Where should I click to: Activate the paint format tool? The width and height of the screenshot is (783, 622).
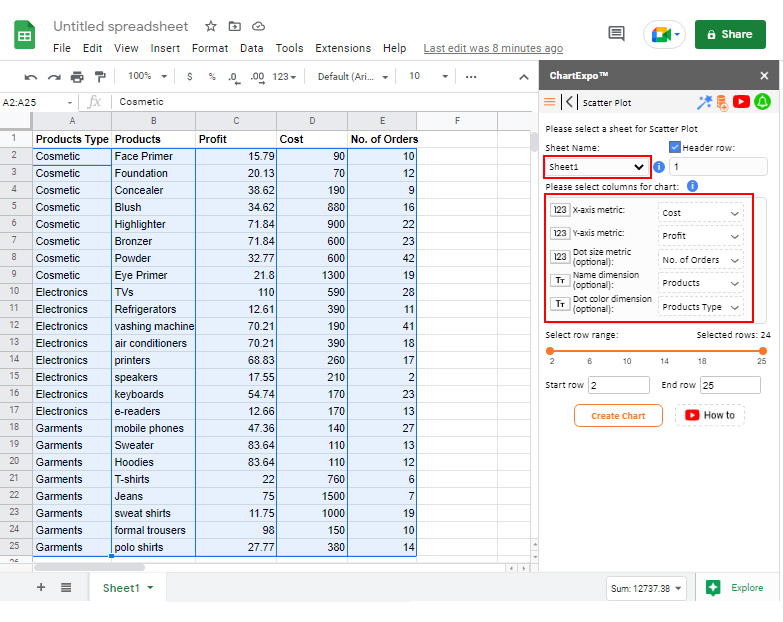tap(100, 76)
